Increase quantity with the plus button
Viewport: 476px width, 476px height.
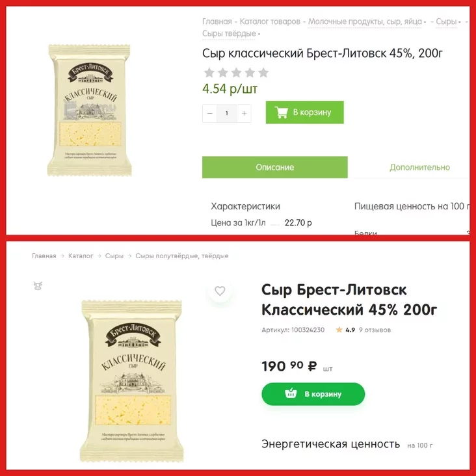coord(244,114)
